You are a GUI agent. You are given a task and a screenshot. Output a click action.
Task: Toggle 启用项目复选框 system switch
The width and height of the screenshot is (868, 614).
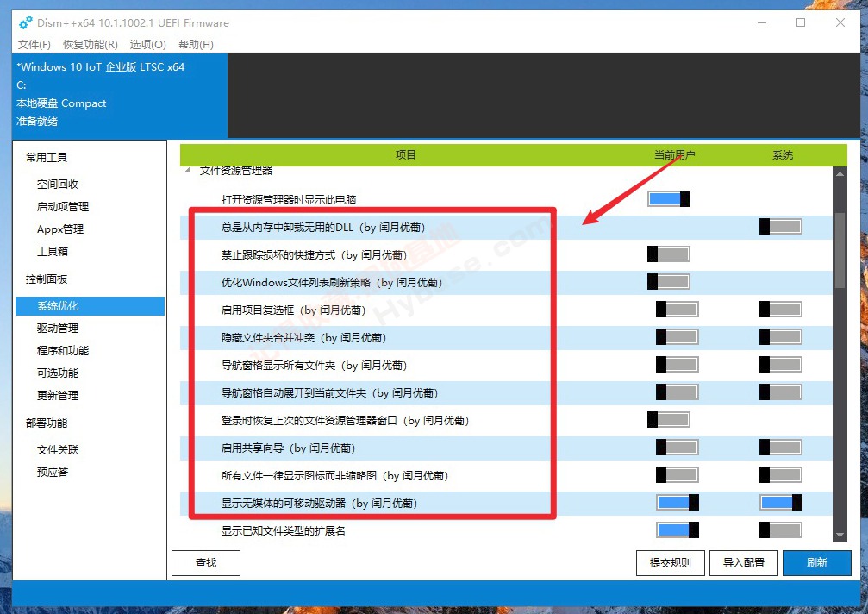tap(781, 309)
